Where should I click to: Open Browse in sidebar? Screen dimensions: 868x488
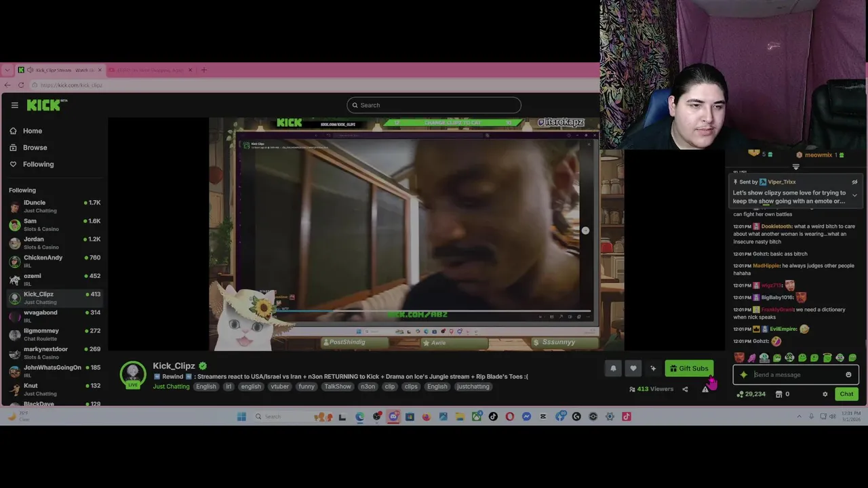pyautogui.click(x=28, y=147)
